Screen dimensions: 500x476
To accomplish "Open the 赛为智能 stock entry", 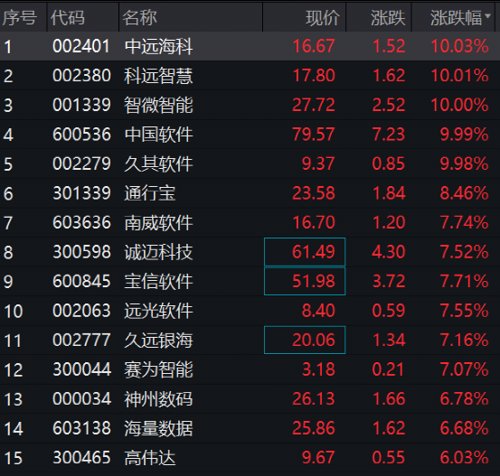I will pyautogui.click(x=159, y=369).
